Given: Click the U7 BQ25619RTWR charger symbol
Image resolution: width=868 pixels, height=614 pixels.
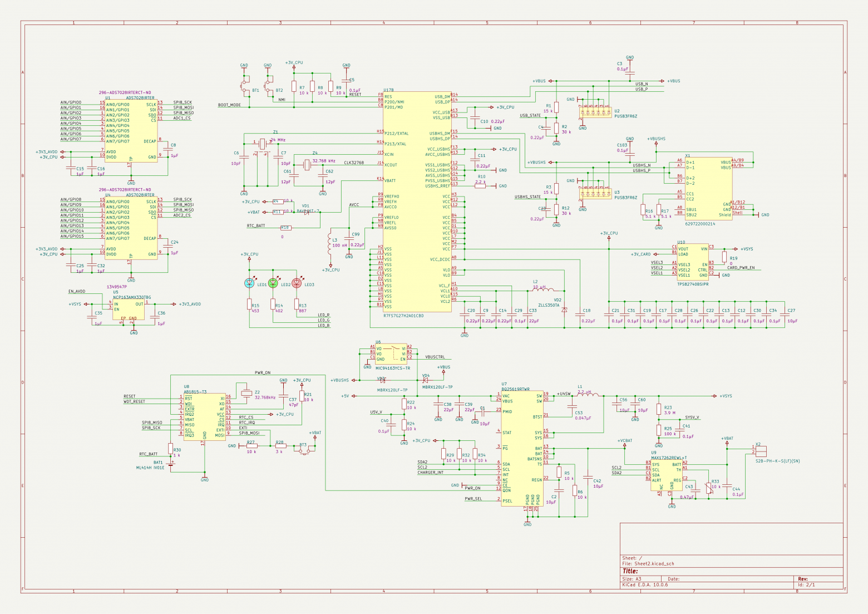Looking at the screenshot, I should (x=522, y=449).
